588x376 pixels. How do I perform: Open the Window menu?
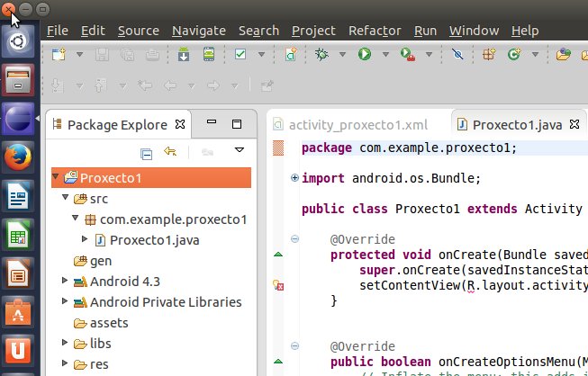pos(474,31)
